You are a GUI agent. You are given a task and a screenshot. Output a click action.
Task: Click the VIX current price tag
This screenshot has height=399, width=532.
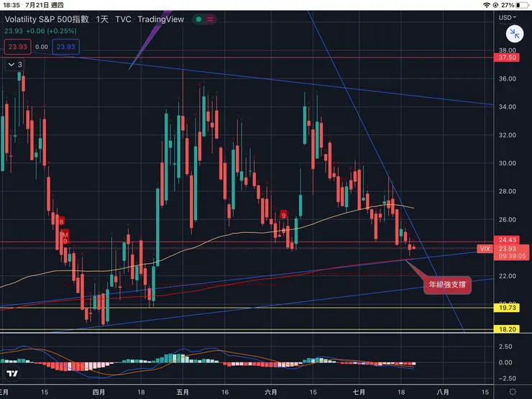coord(485,249)
